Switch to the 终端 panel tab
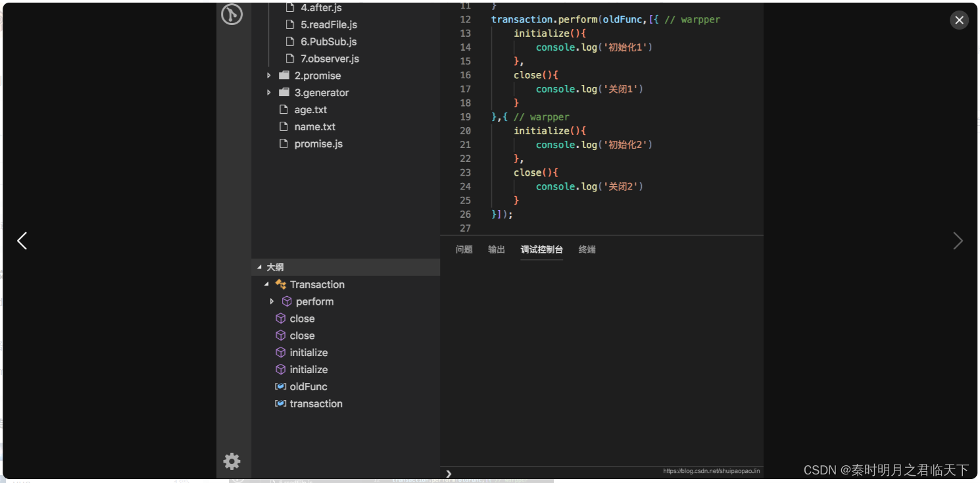 pyautogui.click(x=587, y=249)
